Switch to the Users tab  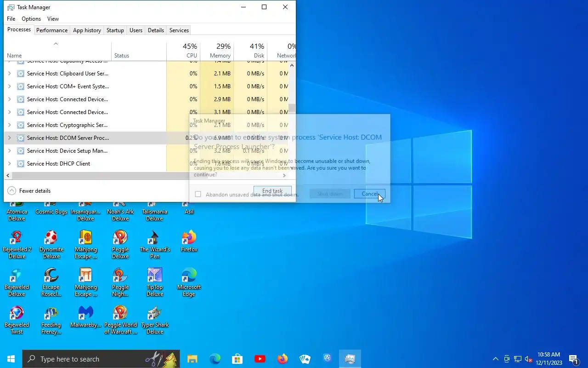coord(136,30)
